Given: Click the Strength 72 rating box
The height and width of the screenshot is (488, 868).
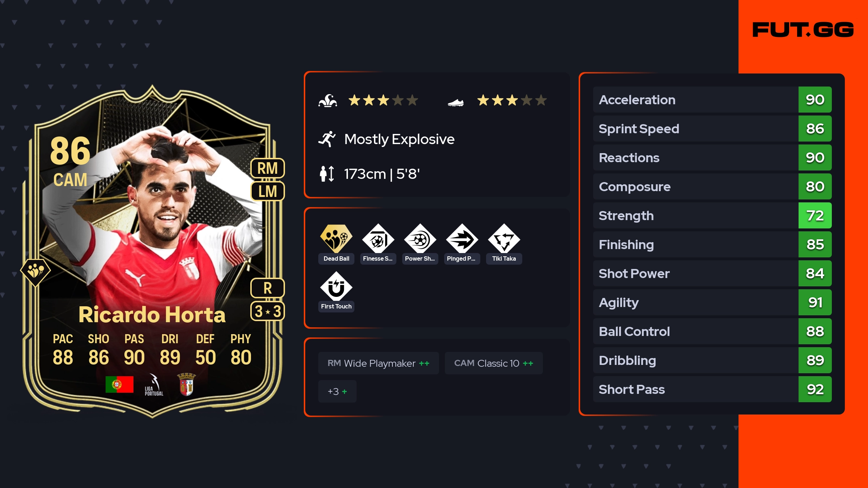Looking at the screenshot, I should (x=815, y=215).
